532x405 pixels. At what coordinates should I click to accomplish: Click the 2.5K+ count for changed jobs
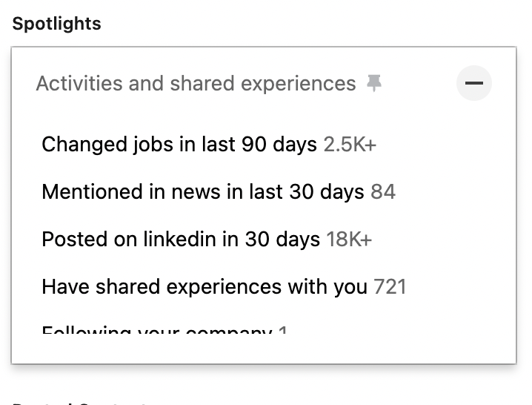(350, 144)
